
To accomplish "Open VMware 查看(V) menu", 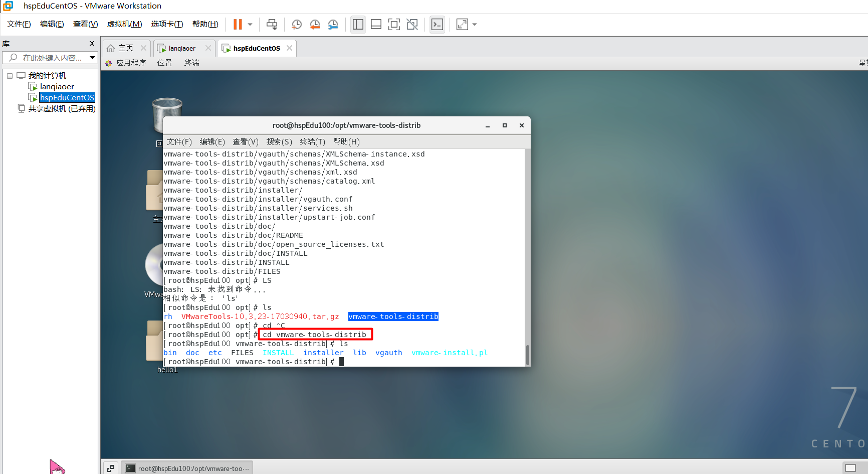I will point(86,24).
